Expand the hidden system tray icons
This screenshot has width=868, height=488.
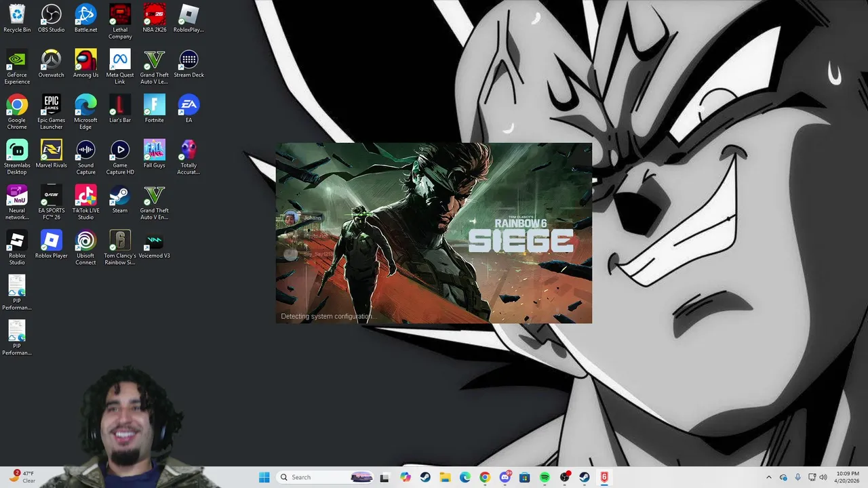click(768, 477)
